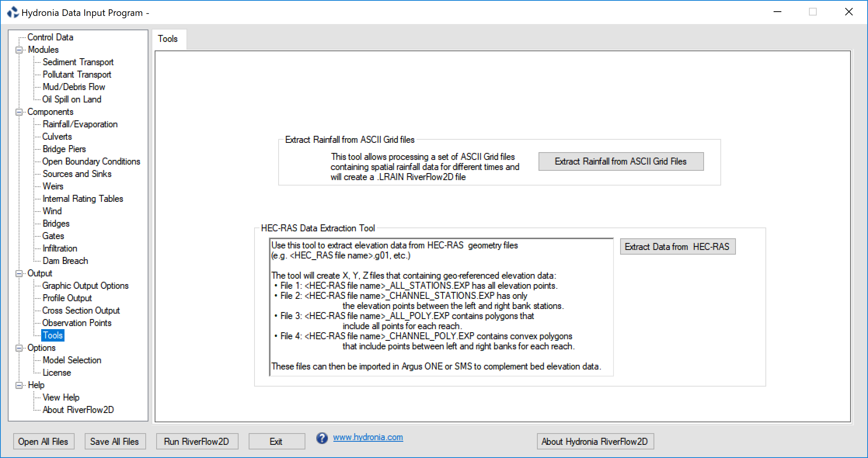Open Pollutant Transport module
The height and width of the screenshot is (458, 868).
point(77,75)
